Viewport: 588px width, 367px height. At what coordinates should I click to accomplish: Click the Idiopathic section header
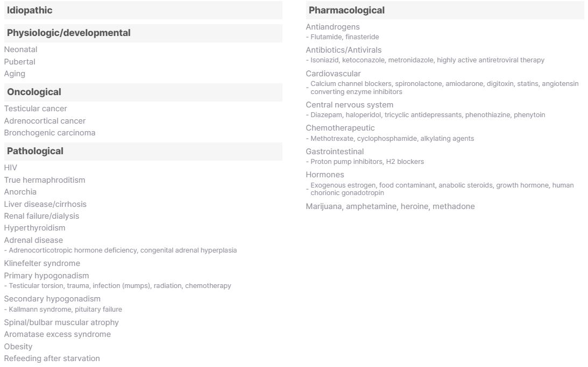click(x=30, y=10)
